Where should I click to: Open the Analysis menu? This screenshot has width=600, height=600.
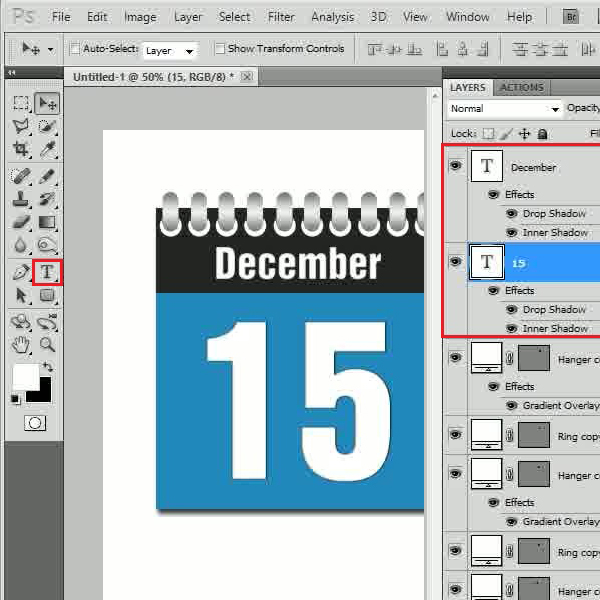click(x=333, y=17)
